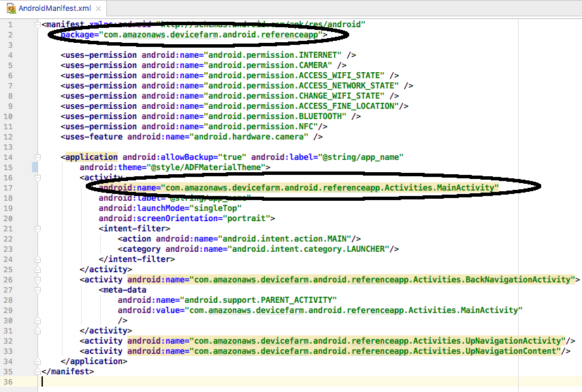
Task: Click the fold end marker on line 35
Action: point(37,371)
